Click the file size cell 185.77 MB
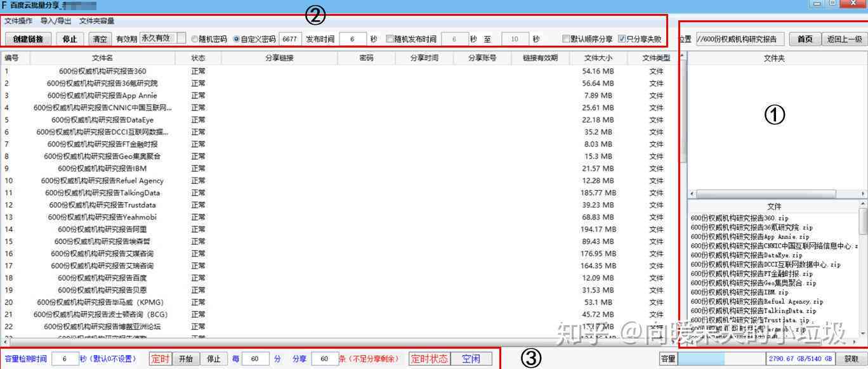868x369 pixels. 598,193
